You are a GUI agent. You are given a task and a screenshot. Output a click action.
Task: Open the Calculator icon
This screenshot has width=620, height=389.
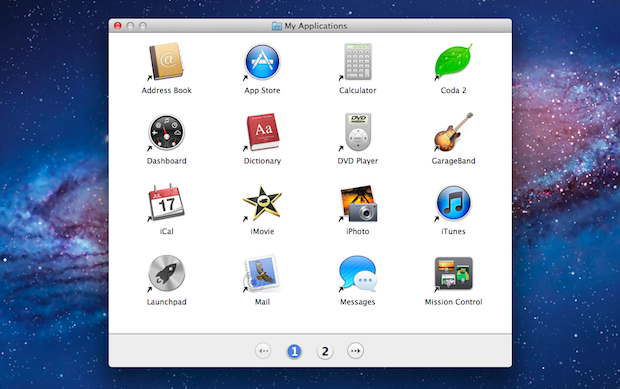[x=357, y=62]
